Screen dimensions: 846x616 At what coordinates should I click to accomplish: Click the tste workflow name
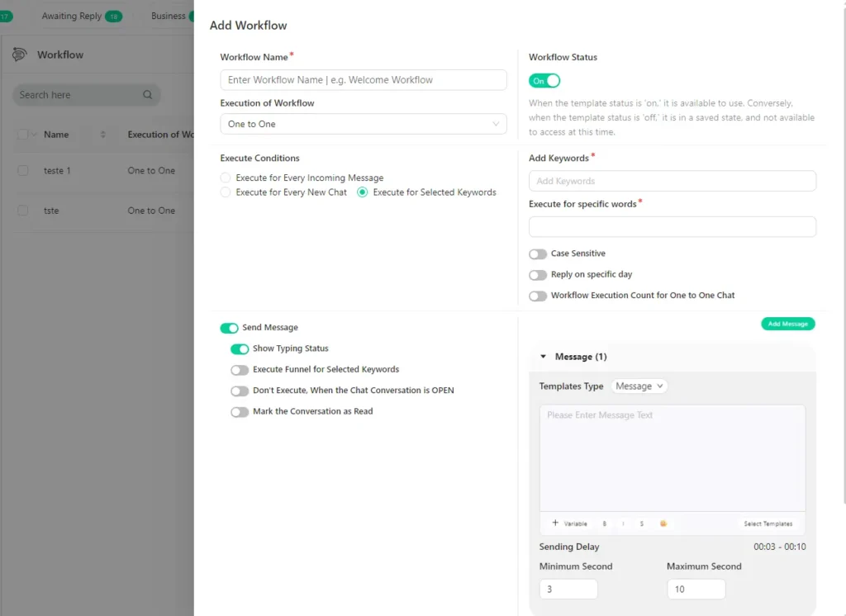click(51, 211)
